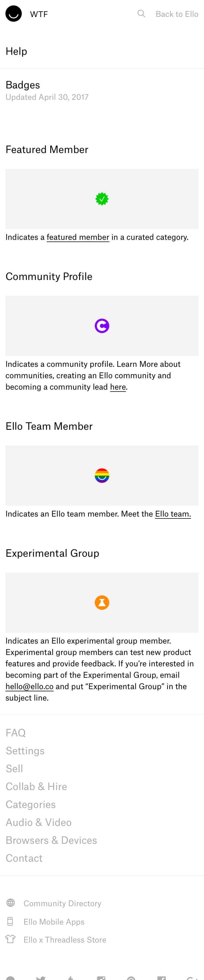Follow the "featured member" link
The image size is (204, 980).
click(x=78, y=237)
